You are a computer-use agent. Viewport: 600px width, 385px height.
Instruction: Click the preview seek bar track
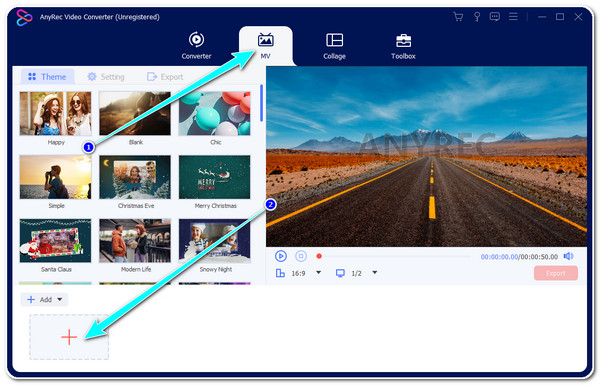point(396,256)
